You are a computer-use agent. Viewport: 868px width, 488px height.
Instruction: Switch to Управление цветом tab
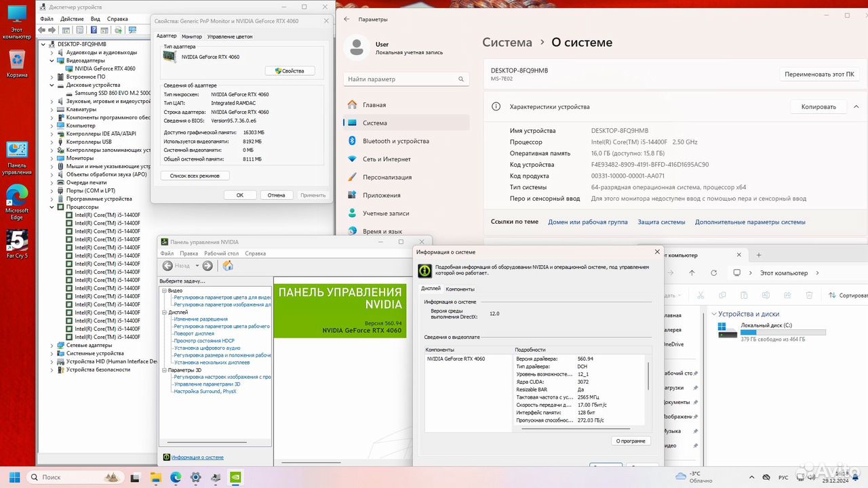(230, 37)
